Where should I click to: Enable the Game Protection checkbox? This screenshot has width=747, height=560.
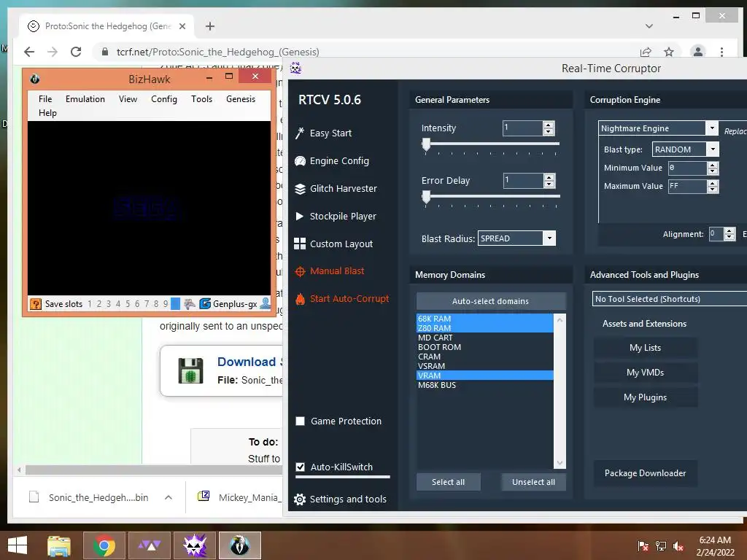coord(300,421)
